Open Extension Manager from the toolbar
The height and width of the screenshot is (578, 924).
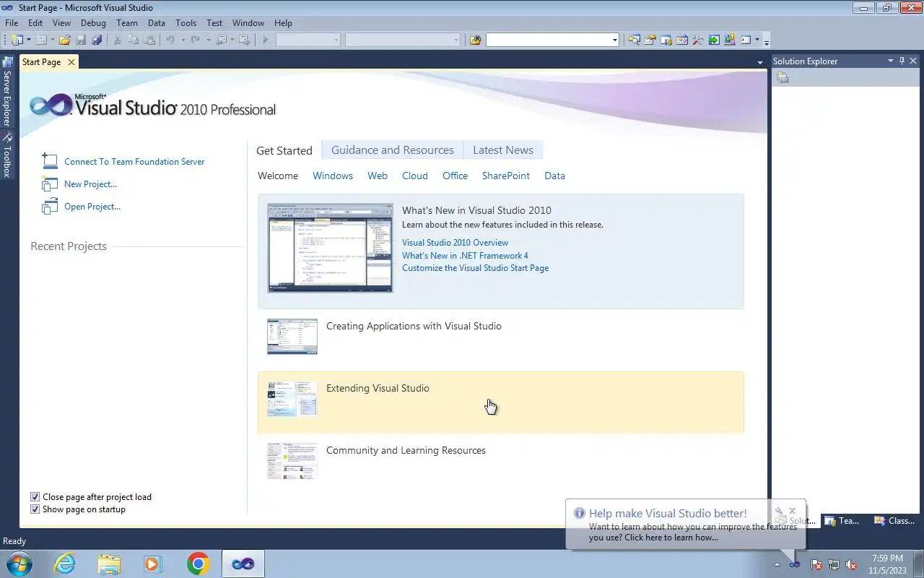(730, 40)
